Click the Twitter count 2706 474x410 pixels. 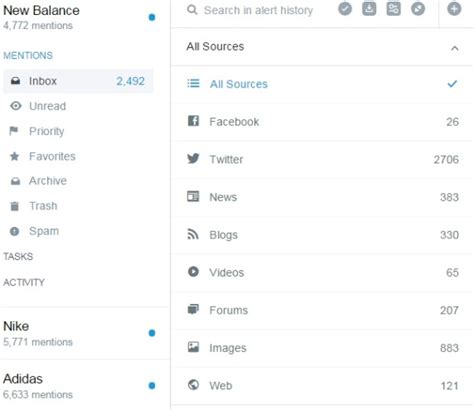click(x=446, y=159)
